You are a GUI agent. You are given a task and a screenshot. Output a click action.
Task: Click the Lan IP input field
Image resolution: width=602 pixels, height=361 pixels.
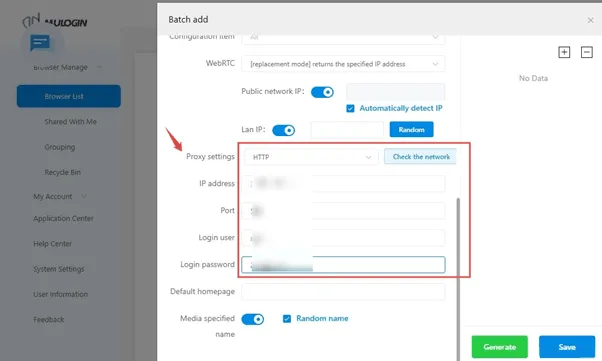point(347,130)
